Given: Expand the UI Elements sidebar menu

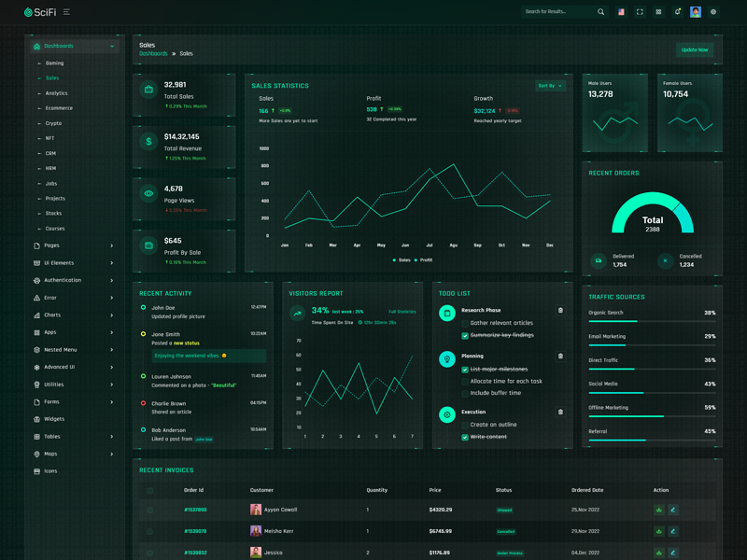Looking at the screenshot, I should (x=73, y=263).
